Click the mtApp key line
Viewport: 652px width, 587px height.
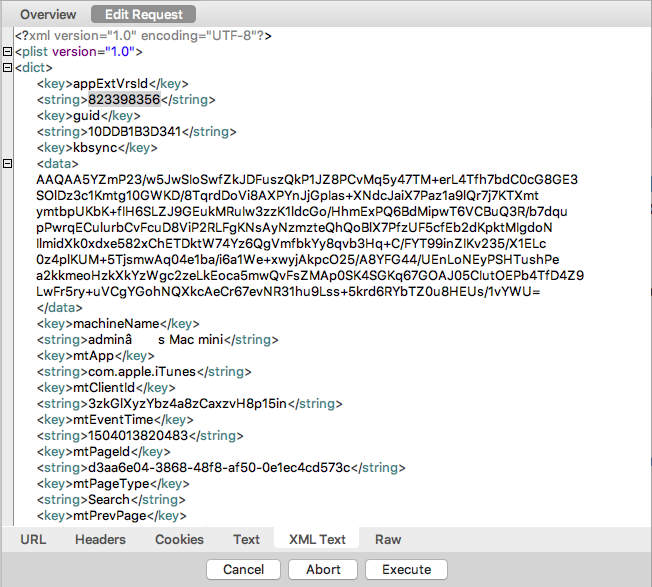96,355
